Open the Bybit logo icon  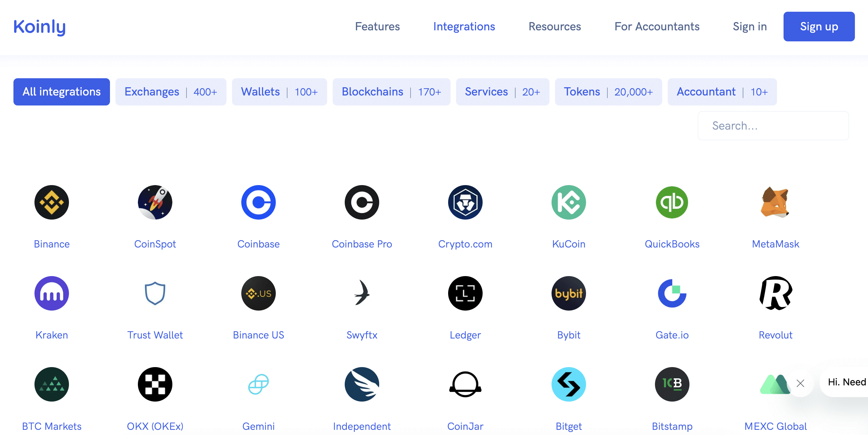coord(569,293)
